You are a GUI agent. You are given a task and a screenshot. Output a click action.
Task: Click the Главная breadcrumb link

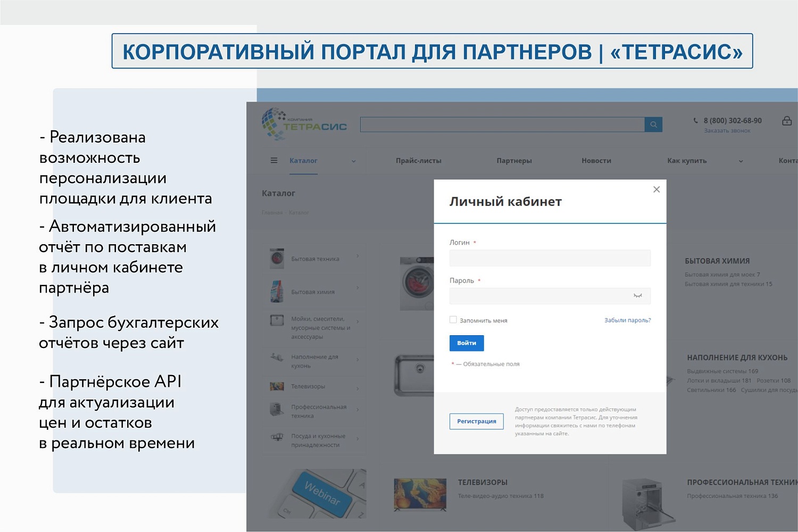[x=272, y=212]
